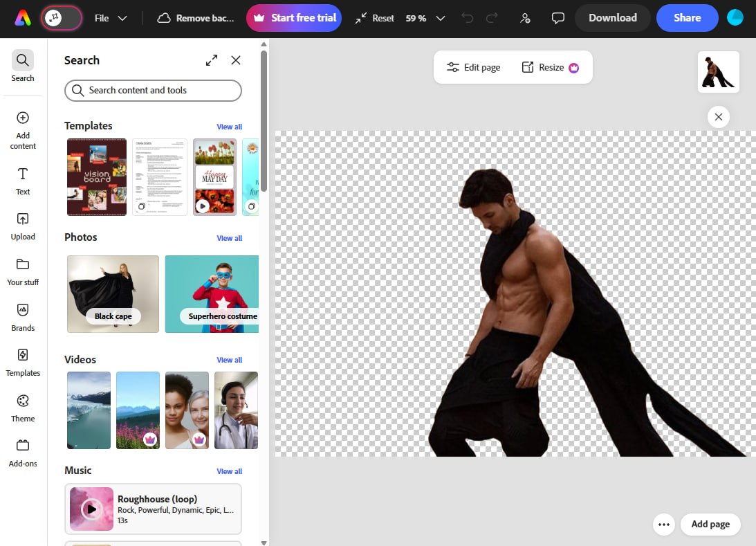
Task: Open Add-ons from the sidebar
Action: tap(23, 453)
